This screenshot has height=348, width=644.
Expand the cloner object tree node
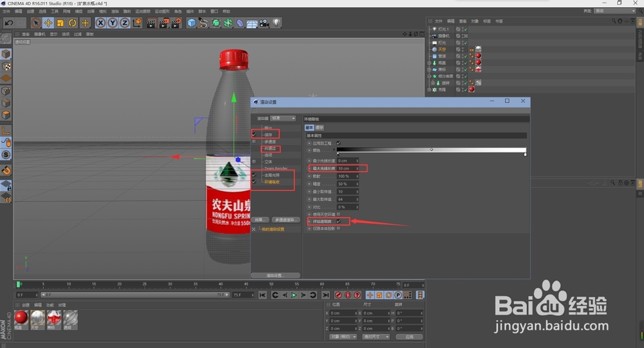click(x=429, y=90)
